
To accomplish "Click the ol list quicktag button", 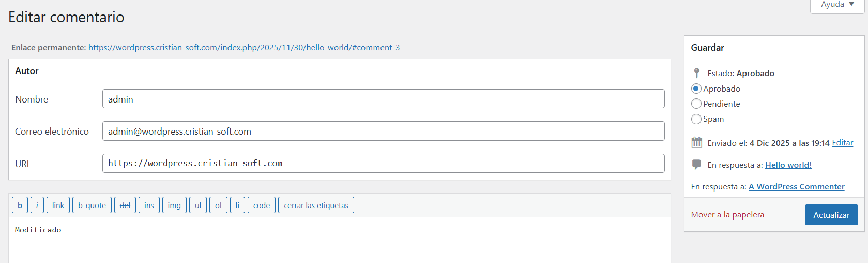I will 218,206.
